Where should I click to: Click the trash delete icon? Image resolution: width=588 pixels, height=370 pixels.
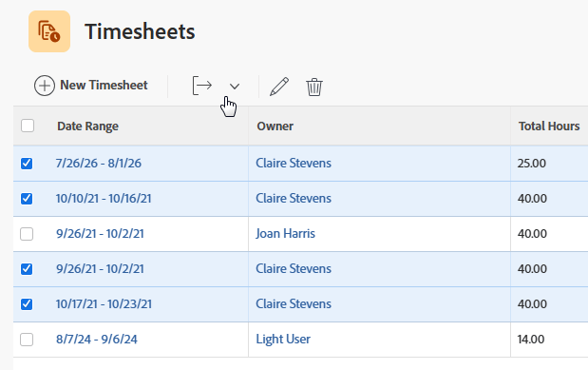314,87
